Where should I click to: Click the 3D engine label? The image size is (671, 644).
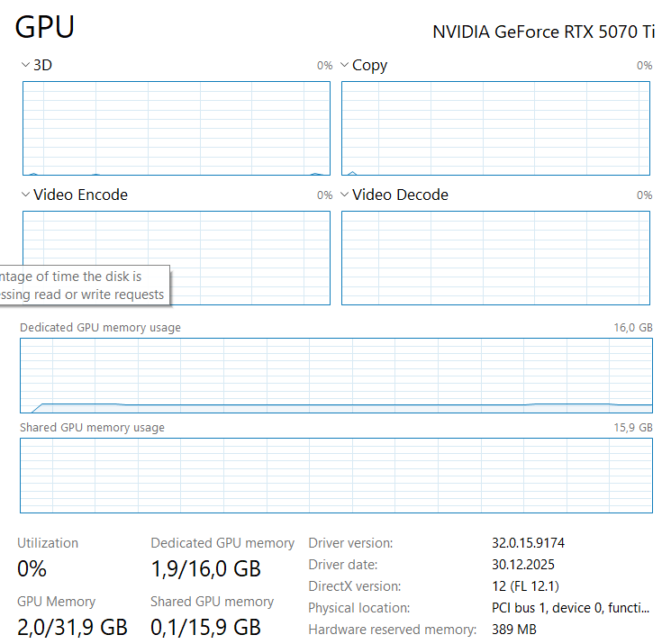point(43,65)
